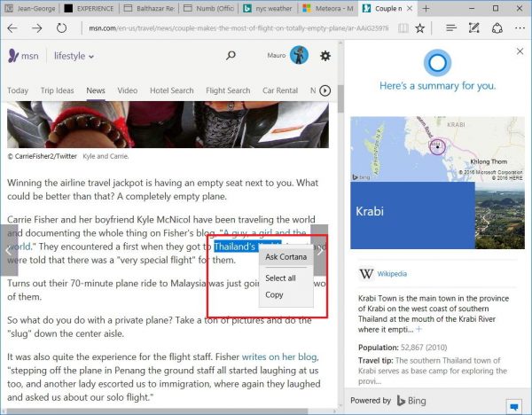This screenshot has height=415, width=532.
Task: Close the Couple news tab
Action: pyautogui.click(x=410, y=9)
